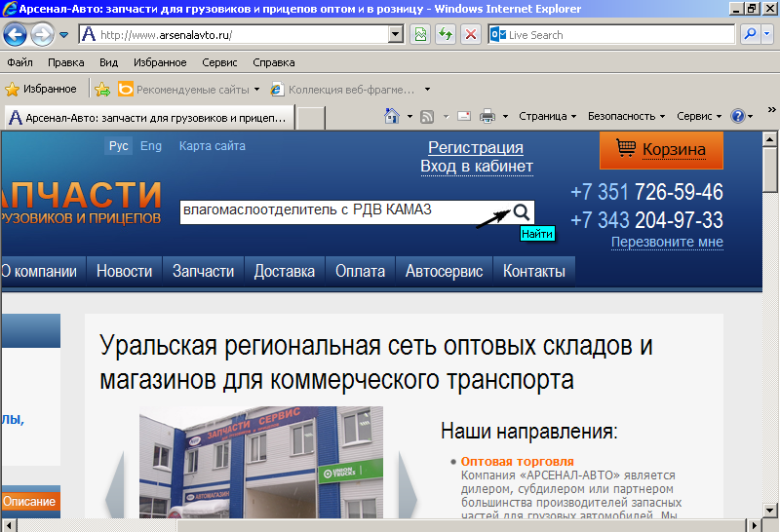Expand the Home button dropdown arrow
The height and width of the screenshot is (532, 780).
click(x=409, y=116)
